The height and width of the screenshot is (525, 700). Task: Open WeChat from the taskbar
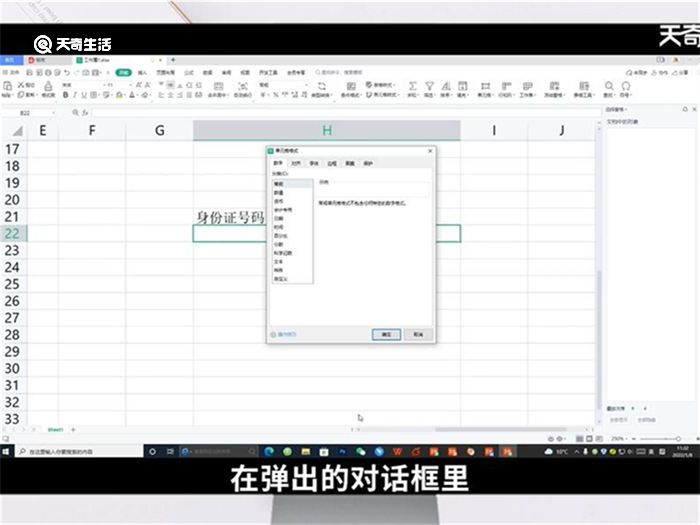click(361, 452)
